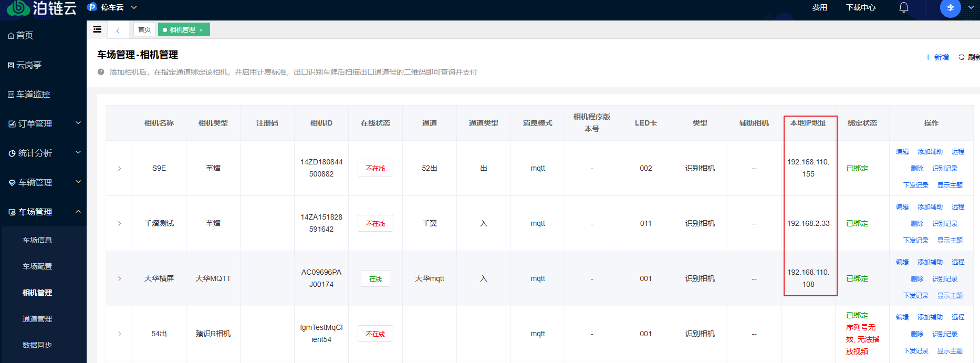Click 编辑 for the 千熠测试 row

(902, 207)
